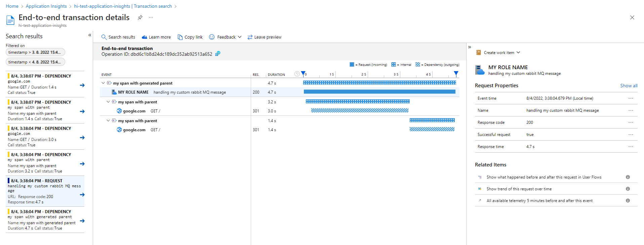Click the info icon next to User Flows
This screenshot has width=644, height=245.
[628, 177]
